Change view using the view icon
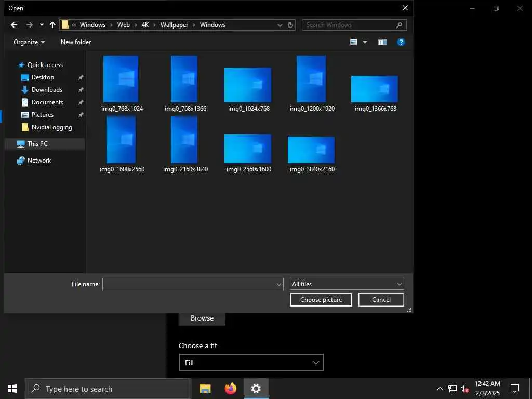Screen dimensions: 532x399 (354, 42)
